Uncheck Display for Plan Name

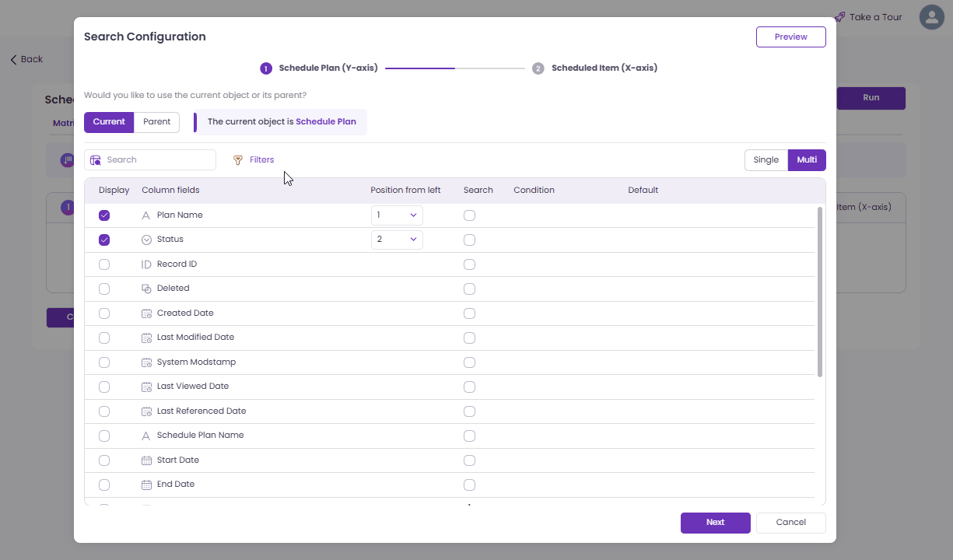pyautogui.click(x=104, y=215)
